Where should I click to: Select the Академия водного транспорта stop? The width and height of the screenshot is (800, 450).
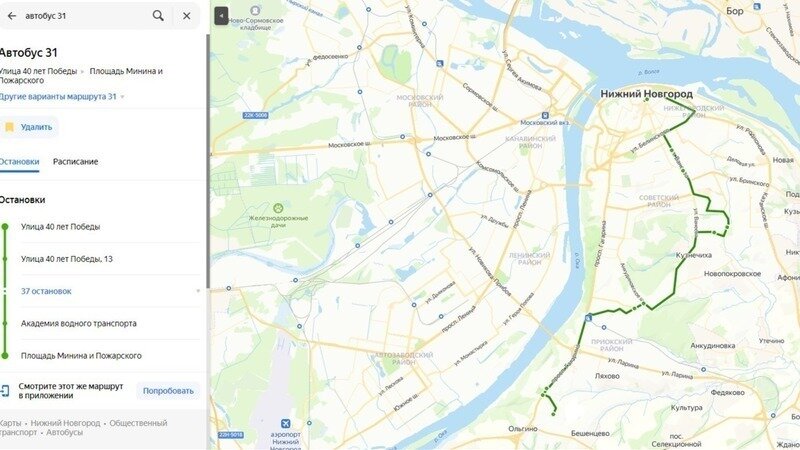79,323
